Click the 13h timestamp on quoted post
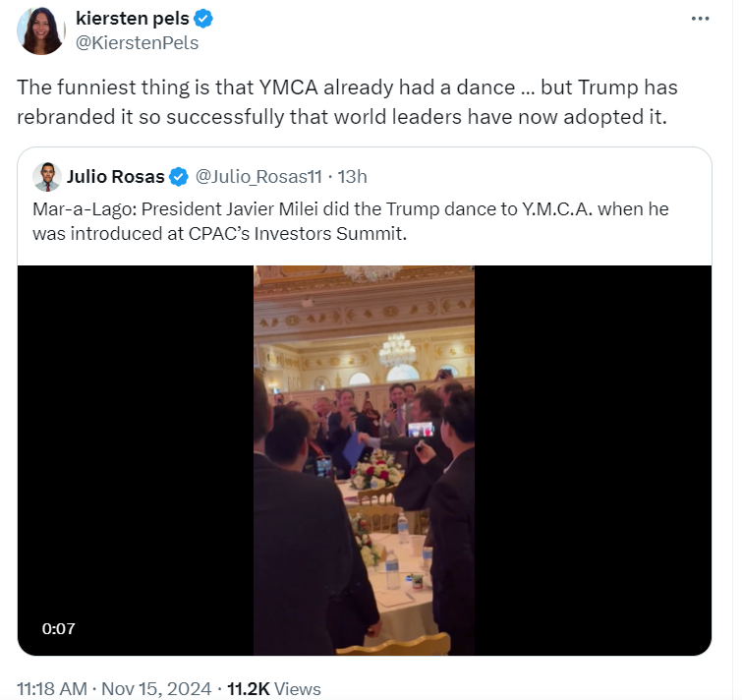Viewport: 742px width, 700px height. [x=352, y=177]
